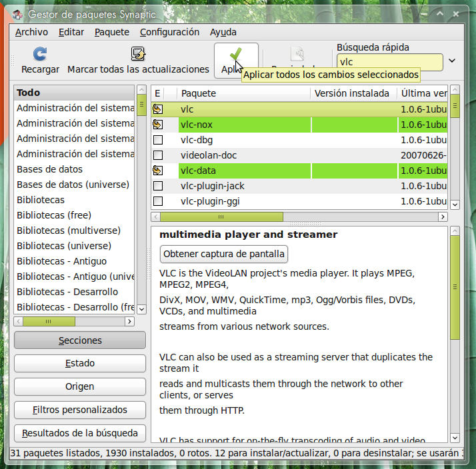Image resolution: width=476 pixels, height=469 pixels.
Task: Click Marcar todas las actualizaciones icon
Action: coord(138,54)
